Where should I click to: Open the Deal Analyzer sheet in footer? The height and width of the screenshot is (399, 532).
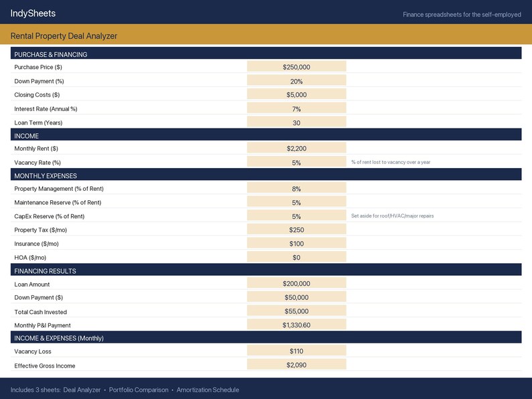pos(82,390)
